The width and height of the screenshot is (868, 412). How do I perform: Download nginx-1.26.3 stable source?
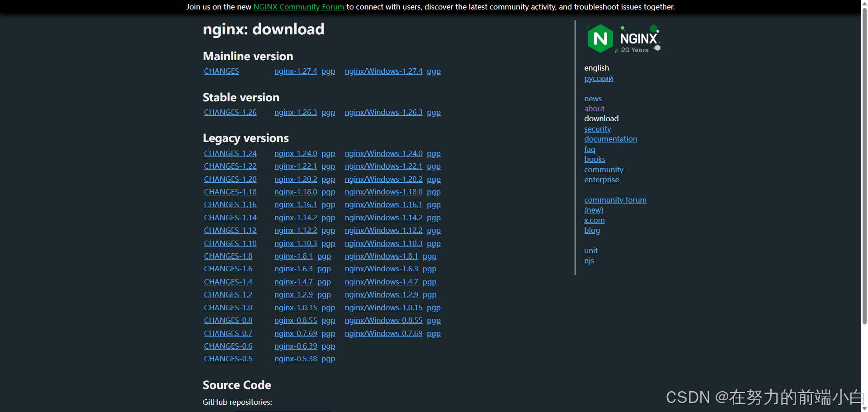tap(296, 112)
